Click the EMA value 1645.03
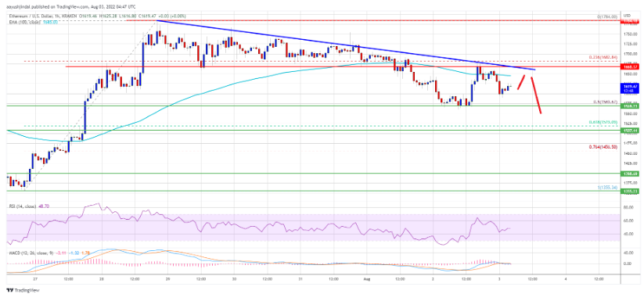This screenshot has width=644, height=294. [50, 22]
